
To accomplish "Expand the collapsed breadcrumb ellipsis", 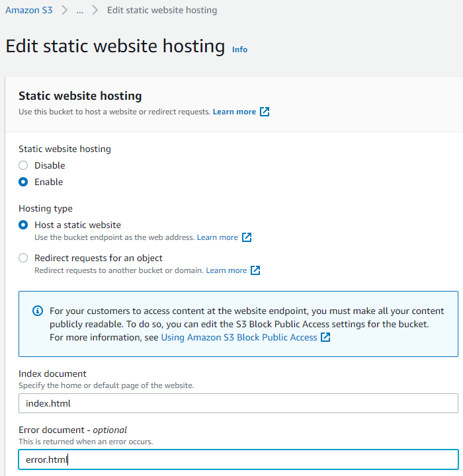I will (79, 11).
